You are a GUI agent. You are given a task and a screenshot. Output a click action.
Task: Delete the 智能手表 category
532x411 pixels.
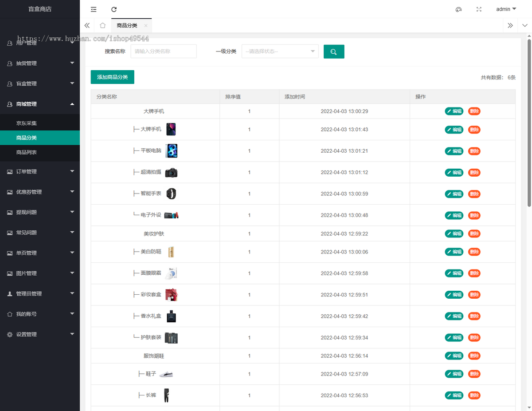(474, 194)
